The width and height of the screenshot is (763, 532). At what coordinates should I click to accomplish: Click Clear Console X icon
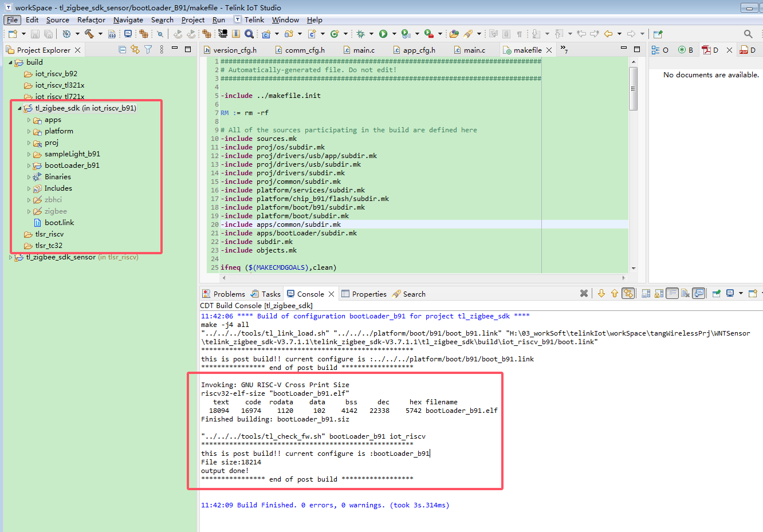pos(584,293)
